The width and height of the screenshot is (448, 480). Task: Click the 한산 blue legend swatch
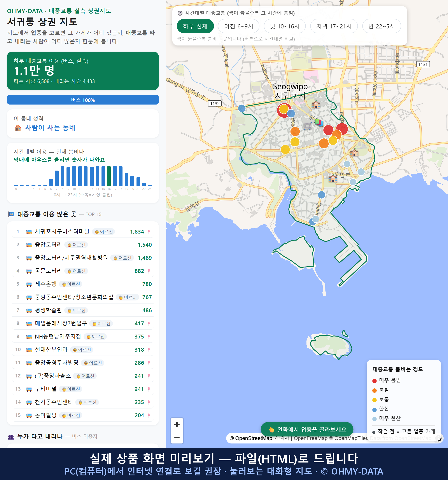(374, 410)
